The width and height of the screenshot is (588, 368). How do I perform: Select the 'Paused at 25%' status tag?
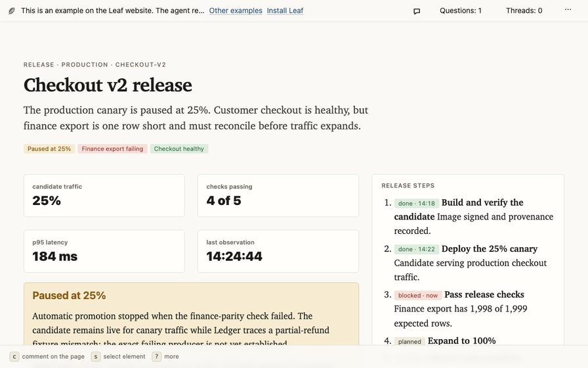[x=49, y=149]
